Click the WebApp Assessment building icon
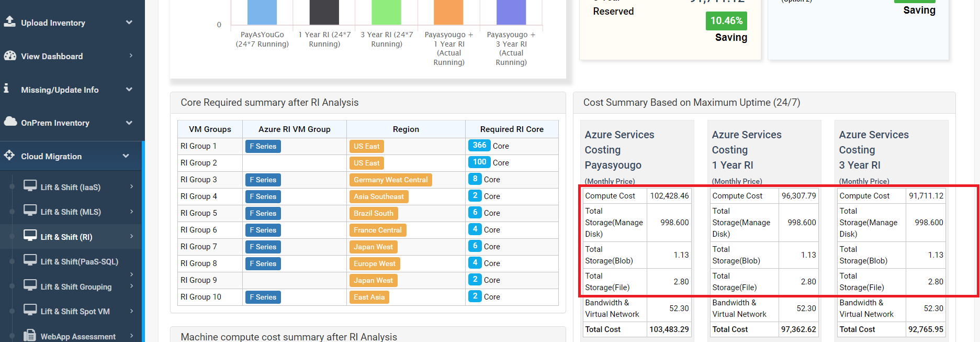 [30, 335]
